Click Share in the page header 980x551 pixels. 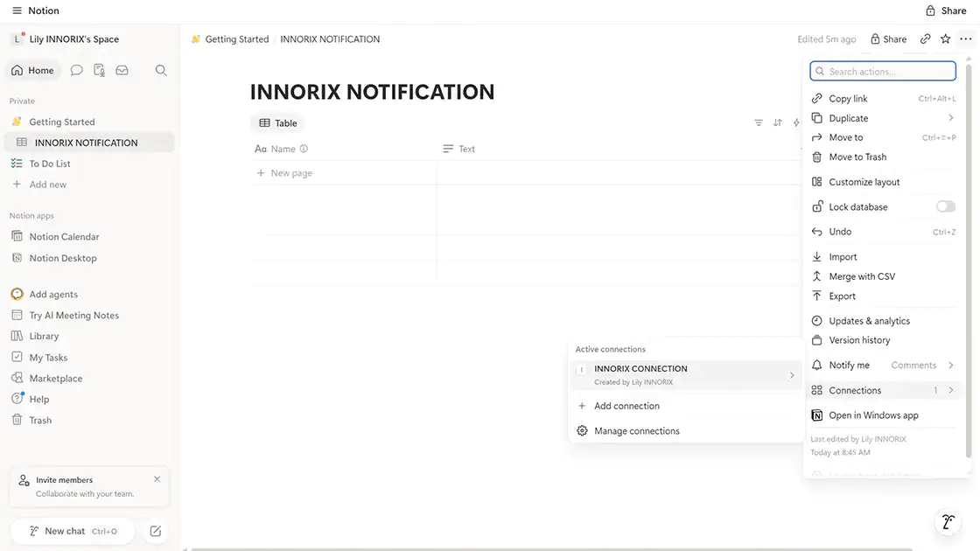click(888, 38)
